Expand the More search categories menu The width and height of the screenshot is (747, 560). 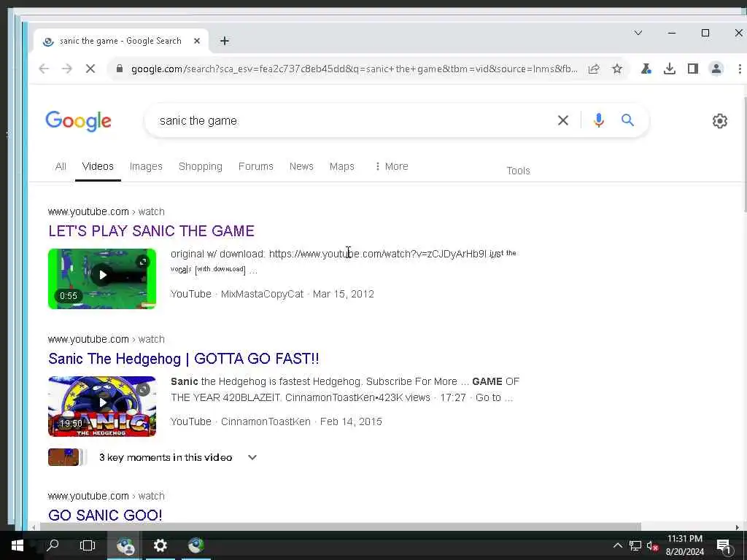(392, 166)
